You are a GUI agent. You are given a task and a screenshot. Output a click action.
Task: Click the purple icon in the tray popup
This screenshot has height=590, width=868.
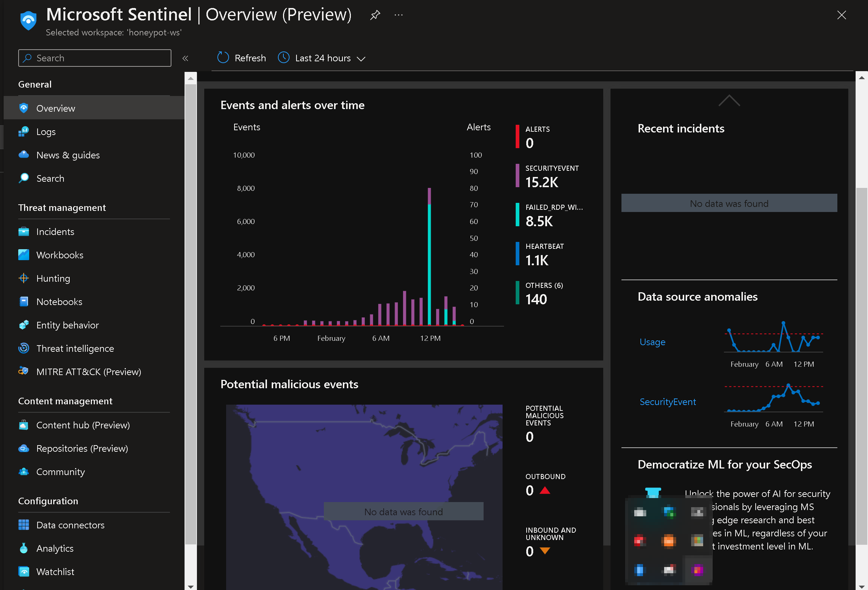point(697,570)
